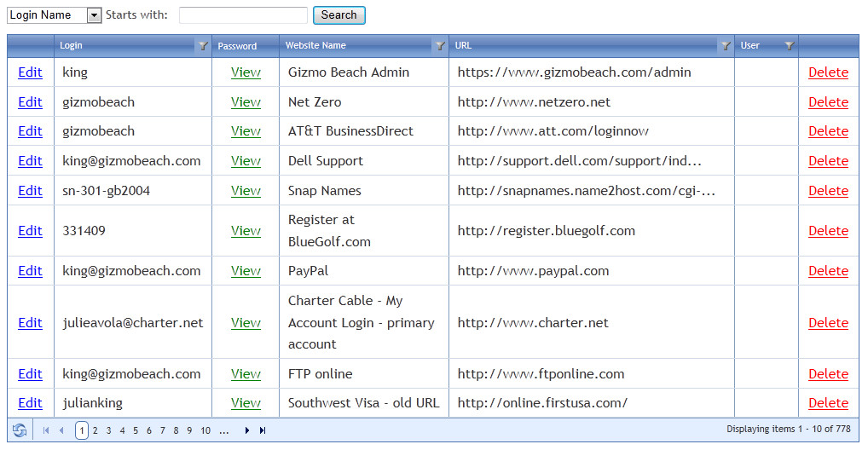
Task: Go to page 3
Action: click(x=108, y=430)
